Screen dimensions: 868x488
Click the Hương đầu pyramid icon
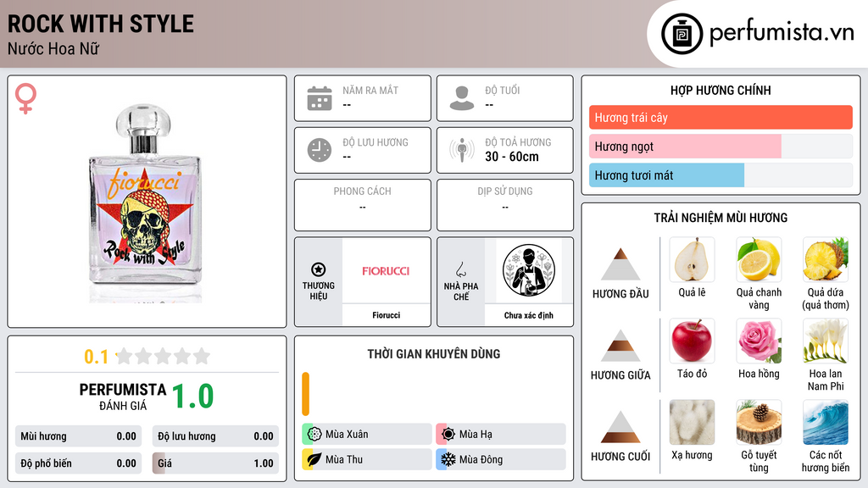pyautogui.click(x=620, y=264)
